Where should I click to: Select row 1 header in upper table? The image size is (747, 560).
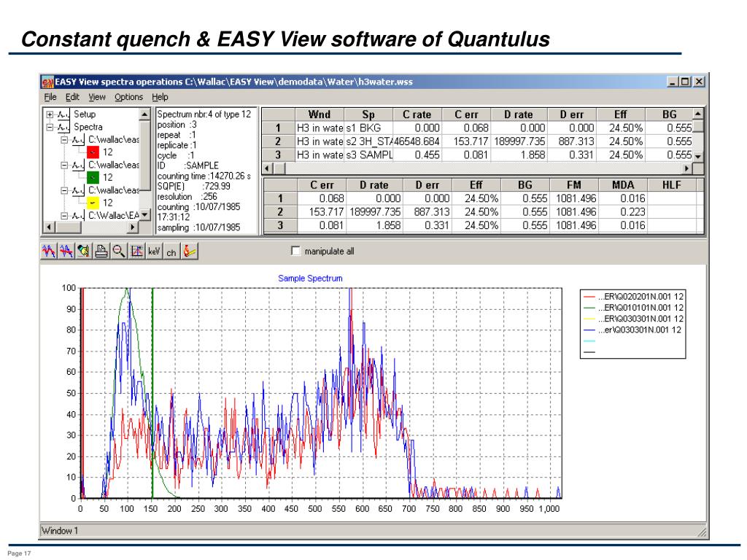[278, 128]
